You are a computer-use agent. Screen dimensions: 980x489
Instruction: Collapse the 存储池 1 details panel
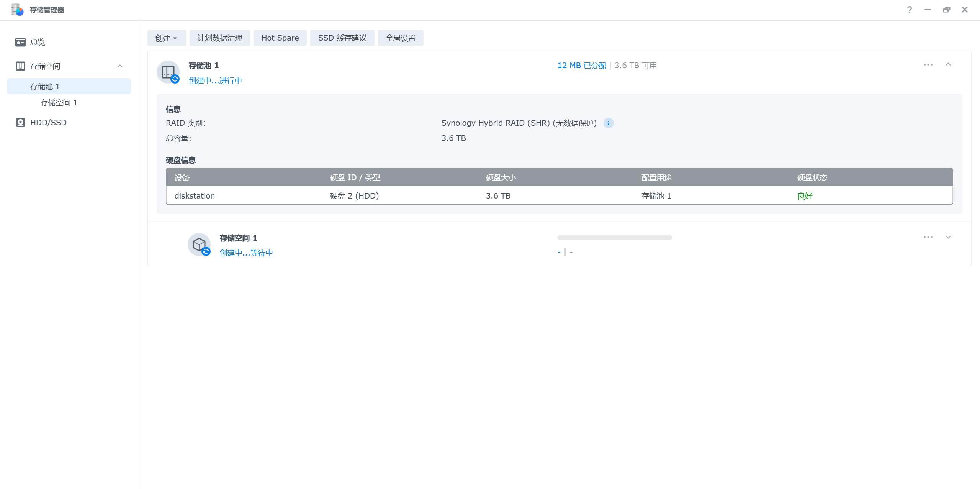pyautogui.click(x=948, y=65)
